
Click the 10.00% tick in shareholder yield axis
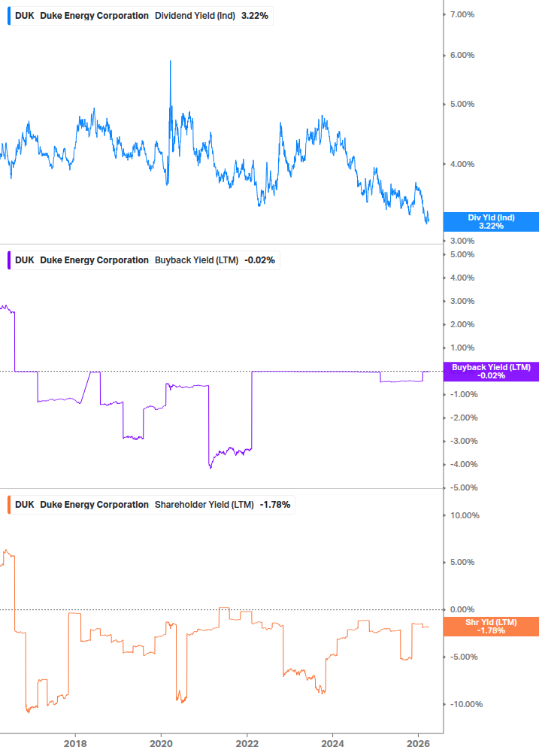pos(465,515)
